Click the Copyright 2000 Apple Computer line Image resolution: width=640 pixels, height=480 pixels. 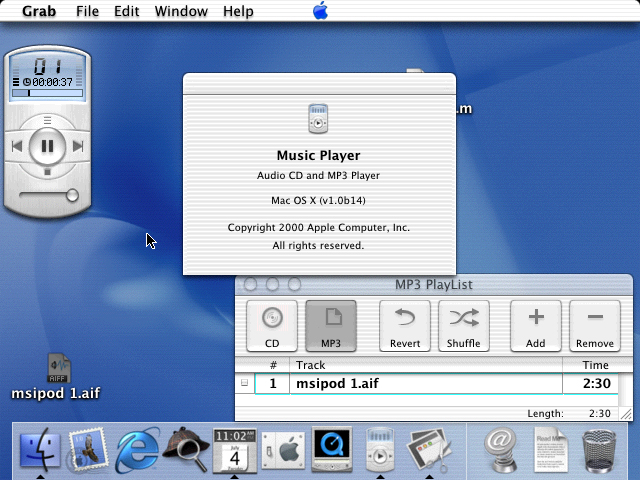(318, 227)
